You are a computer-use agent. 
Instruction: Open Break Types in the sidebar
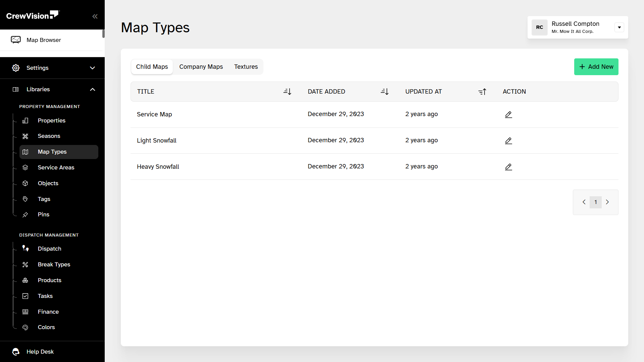coord(54,264)
